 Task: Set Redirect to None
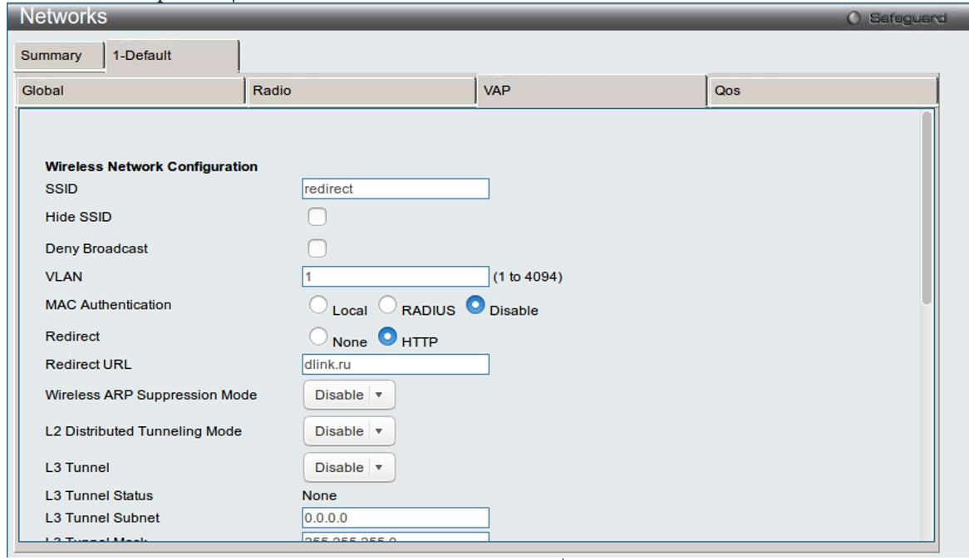(x=318, y=336)
